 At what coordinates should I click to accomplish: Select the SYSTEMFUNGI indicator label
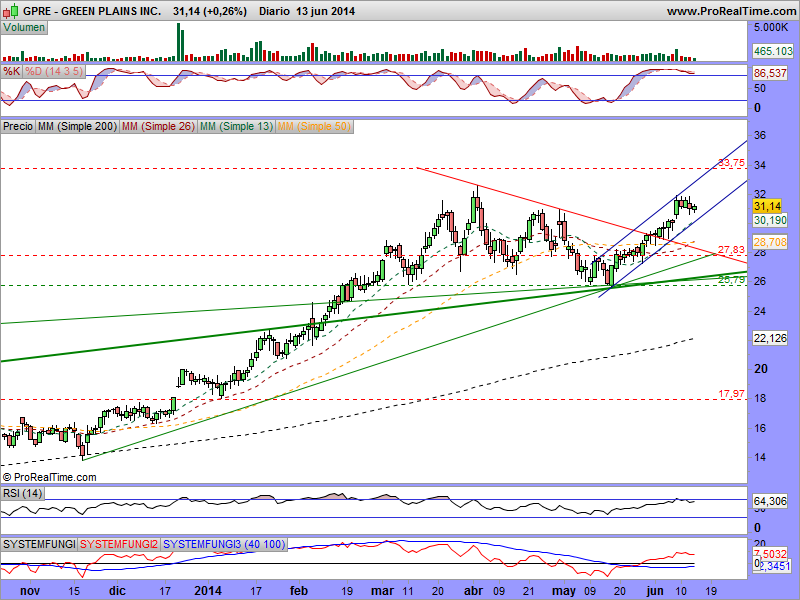point(39,544)
